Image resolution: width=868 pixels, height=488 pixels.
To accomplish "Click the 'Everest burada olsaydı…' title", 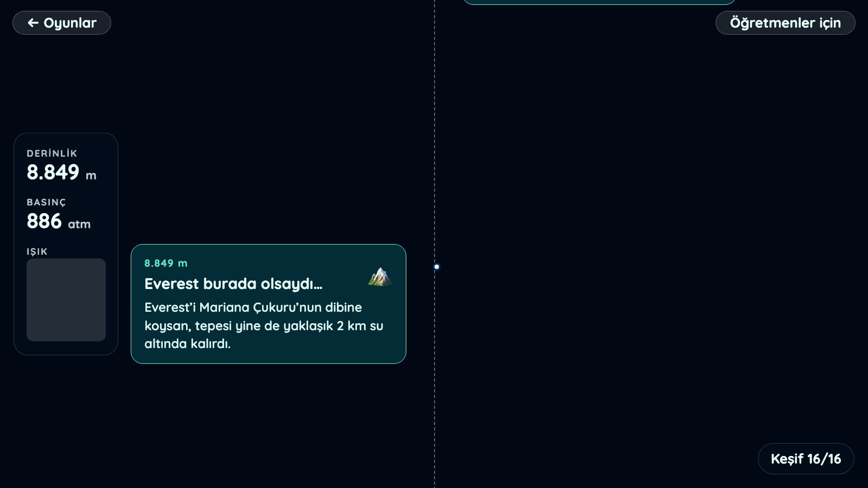I will coord(233,284).
